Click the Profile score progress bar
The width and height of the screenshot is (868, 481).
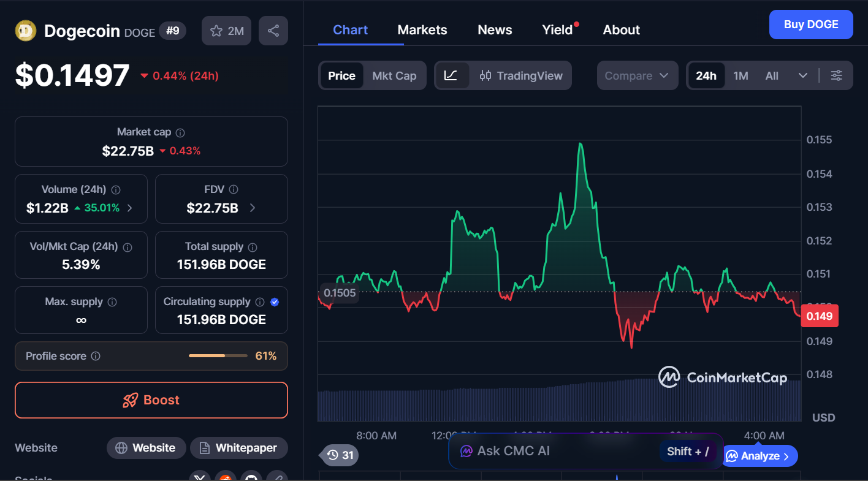pos(218,355)
